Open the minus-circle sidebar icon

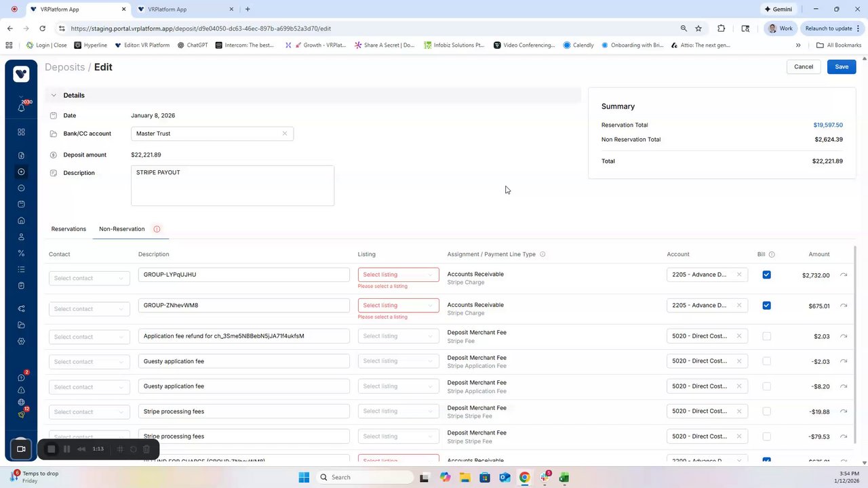click(x=21, y=188)
